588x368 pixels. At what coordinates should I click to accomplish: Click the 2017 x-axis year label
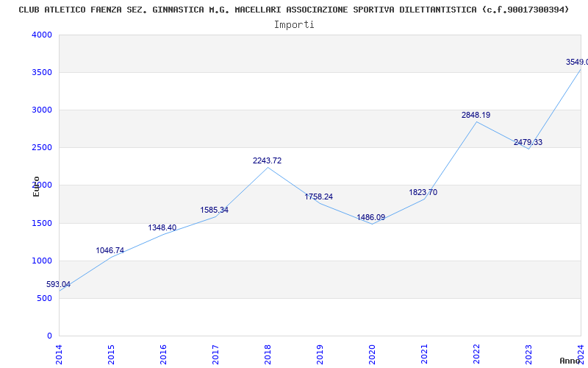pyautogui.click(x=215, y=354)
